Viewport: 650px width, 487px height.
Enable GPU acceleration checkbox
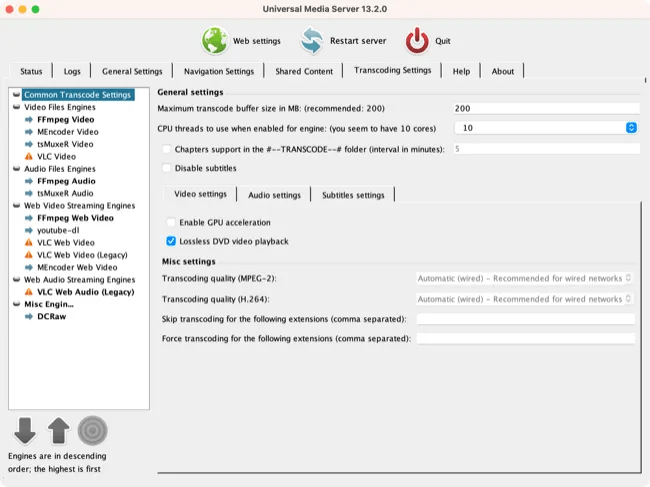[x=171, y=223]
